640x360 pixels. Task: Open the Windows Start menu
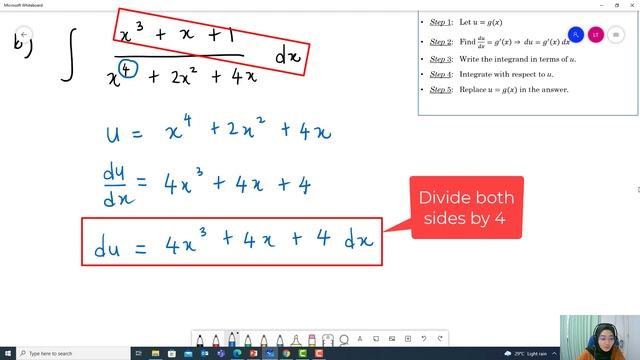(8, 353)
